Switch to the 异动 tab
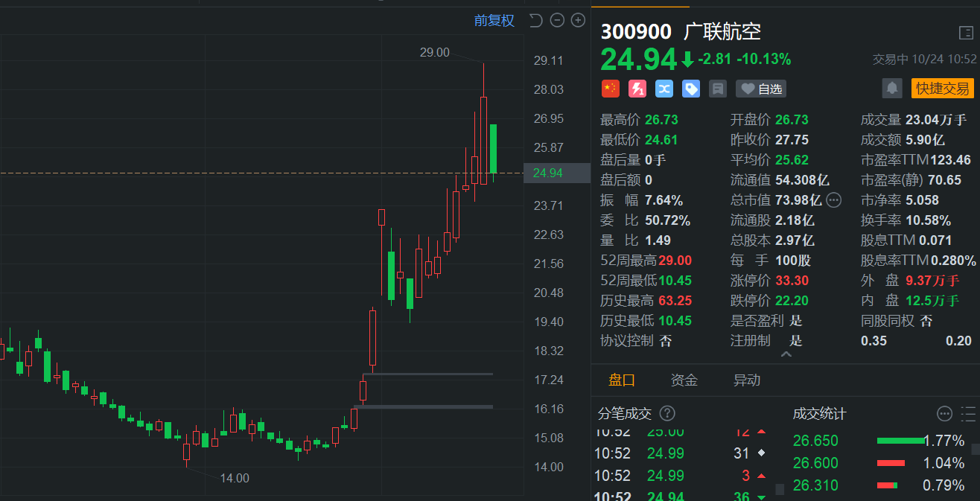 coord(747,380)
